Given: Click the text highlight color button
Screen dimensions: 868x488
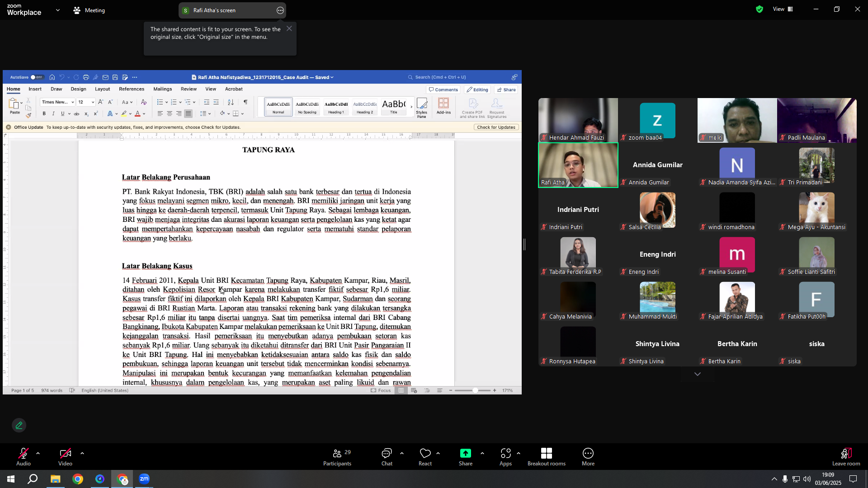Looking at the screenshot, I should pyautogui.click(x=124, y=113).
